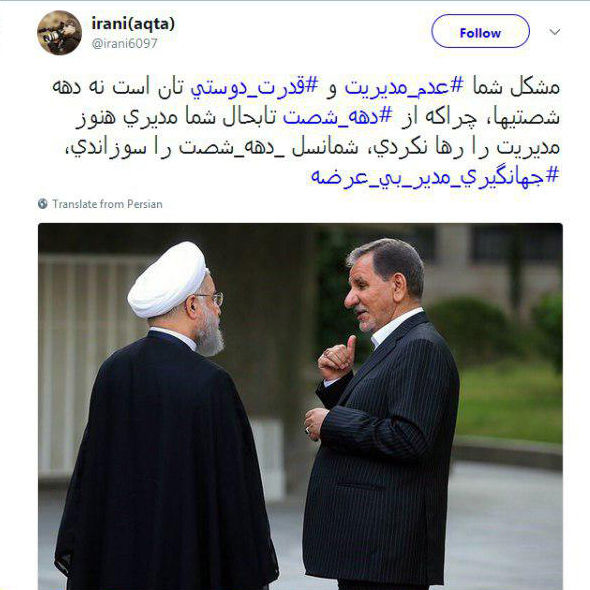Click the globe icon beside Translate
The width and height of the screenshot is (590, 590).
tap(43, 204)
